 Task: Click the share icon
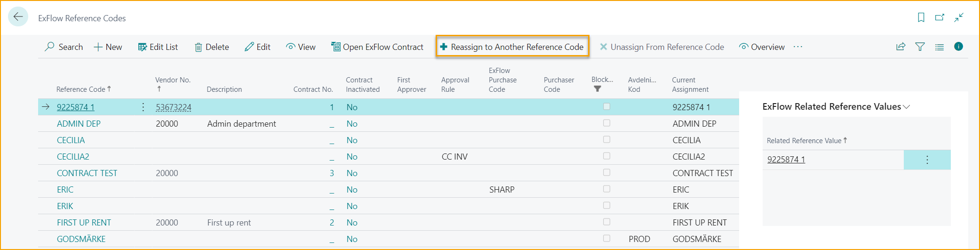[900, 47]
